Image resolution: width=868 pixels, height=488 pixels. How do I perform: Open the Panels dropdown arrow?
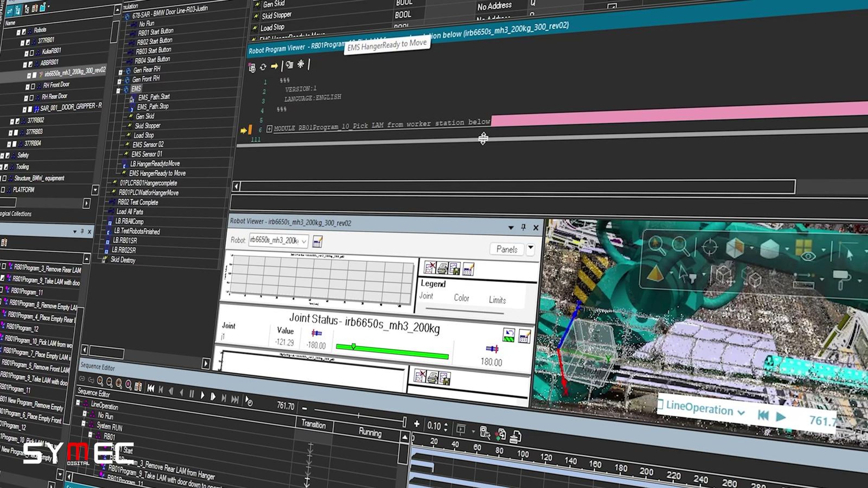(531, 249)
